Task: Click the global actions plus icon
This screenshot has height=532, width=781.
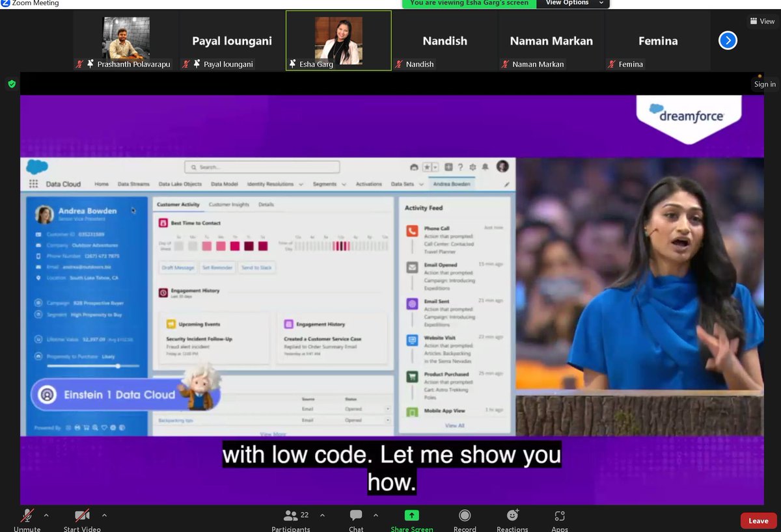Action: (x=448, y=167)
